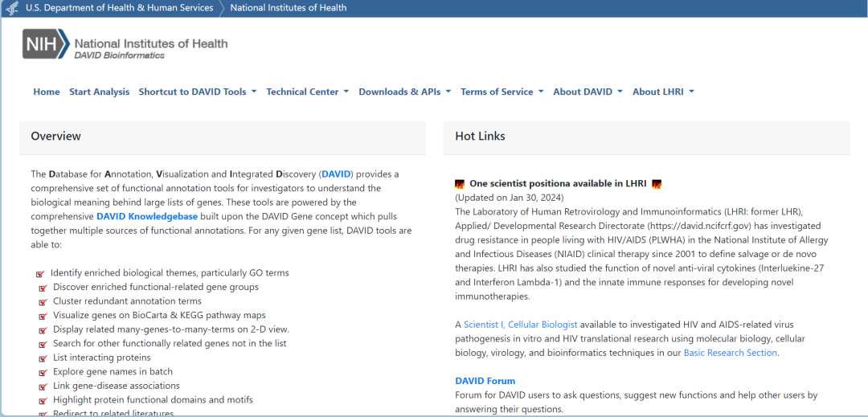Viewport: 868px width, 417px height.
Task: Click 'List interacting proteins' item
Action: point(102,358)
